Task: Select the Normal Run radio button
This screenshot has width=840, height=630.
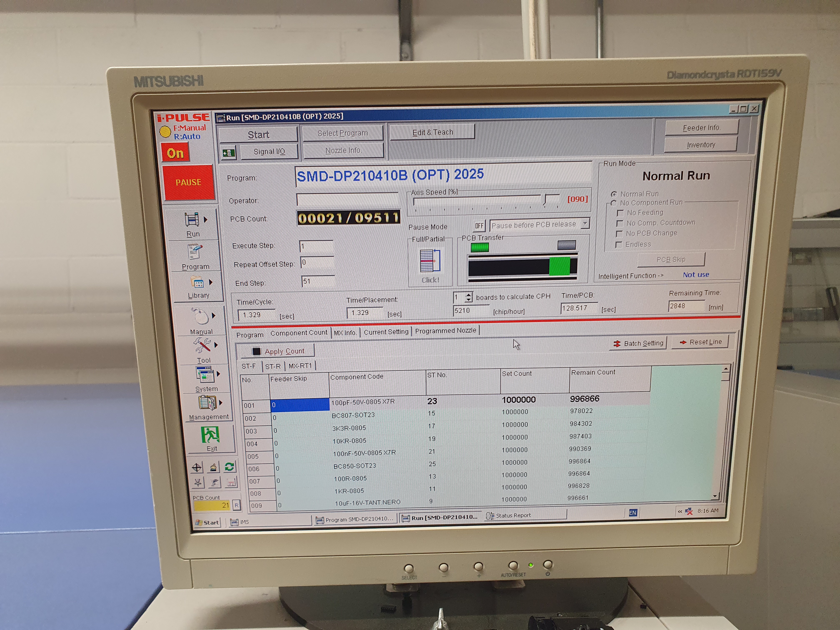Action: click(614, 194)
